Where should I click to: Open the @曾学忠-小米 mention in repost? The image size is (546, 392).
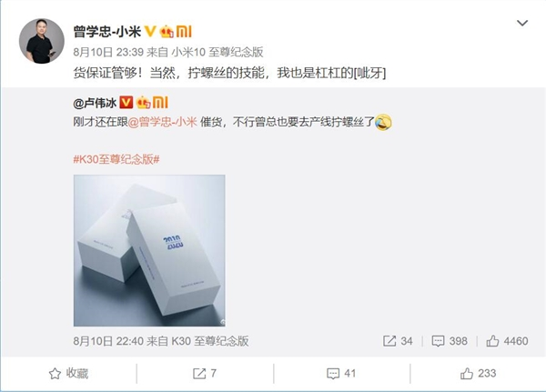[x=163, y=122]
